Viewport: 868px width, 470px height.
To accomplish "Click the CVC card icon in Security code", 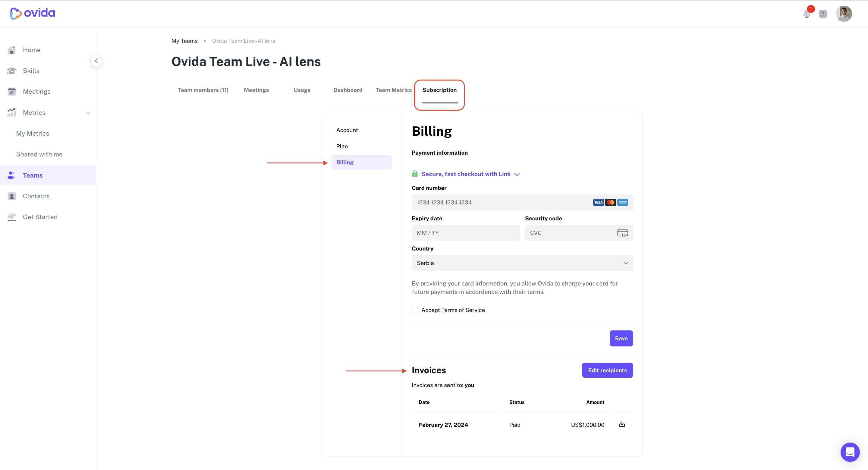I will tap(622, 233).
